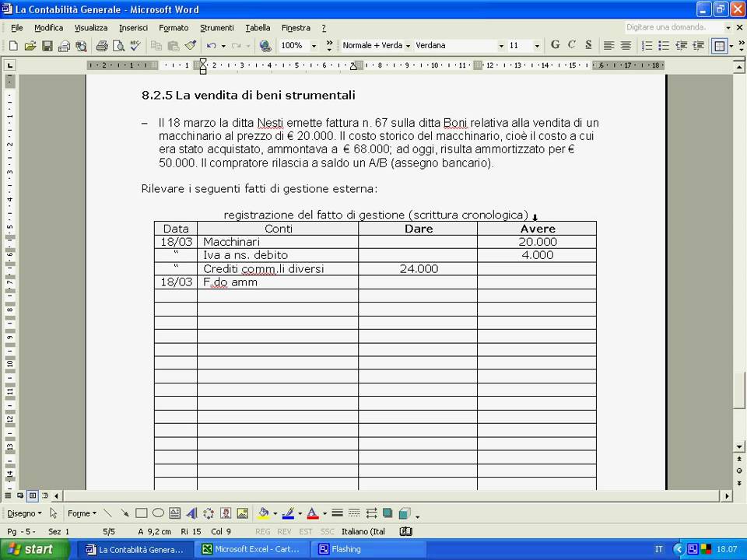747x560 pixels.
Task: Click the Select Objects pointer tool
Action: click(x=54, y=513)
